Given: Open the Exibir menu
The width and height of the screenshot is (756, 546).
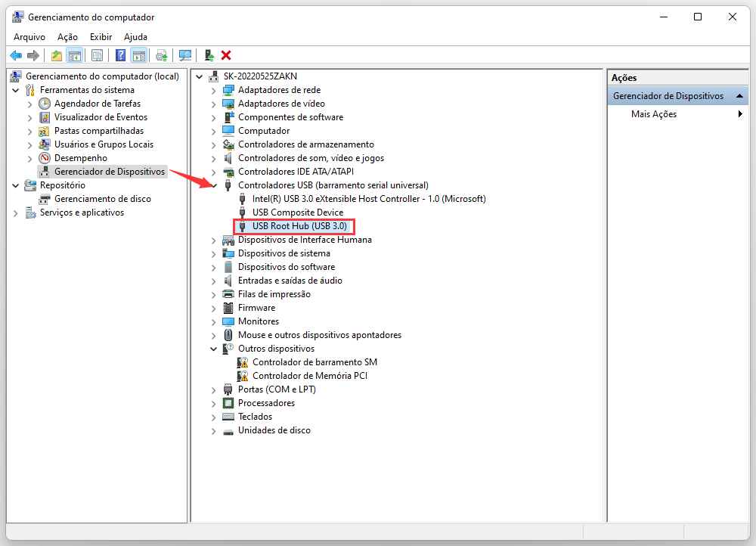Looking at the screenshot, I should click(101, 36).
